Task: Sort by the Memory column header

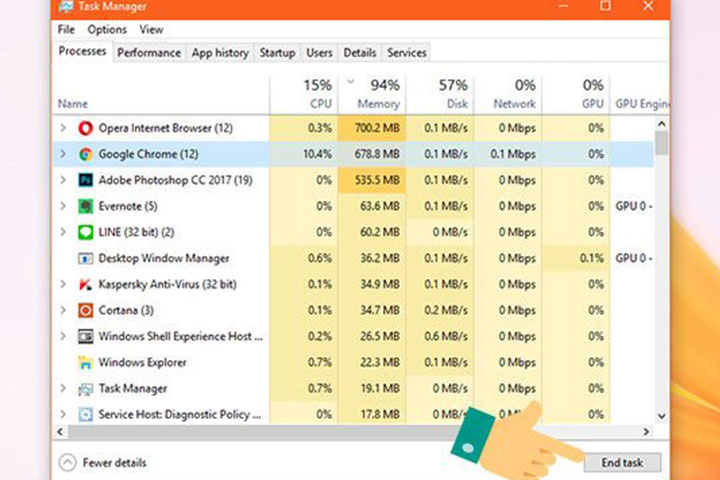Action: coord(372,94)
